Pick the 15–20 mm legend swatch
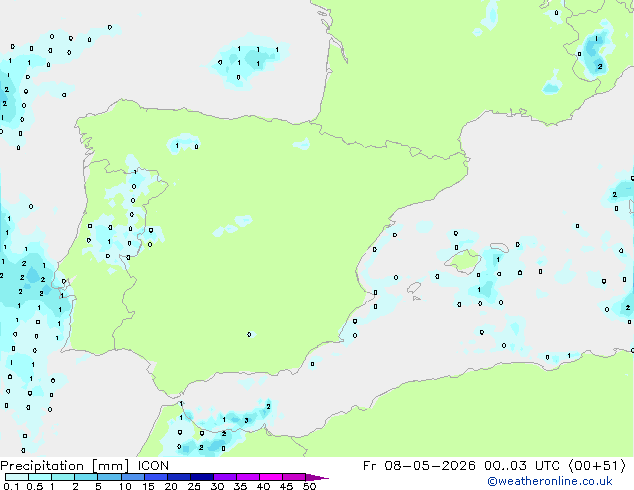 pos(156,477)
